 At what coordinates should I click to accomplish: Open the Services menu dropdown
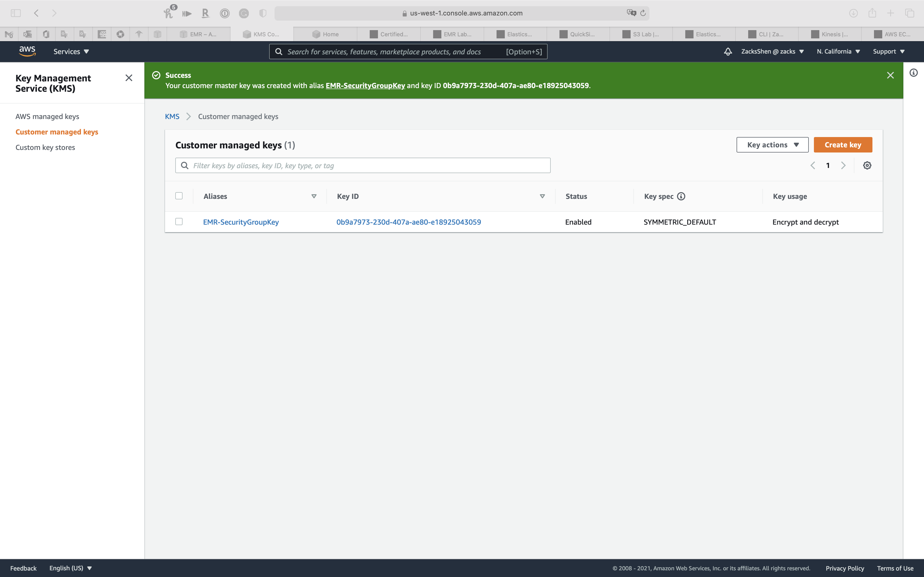[71, 52]
